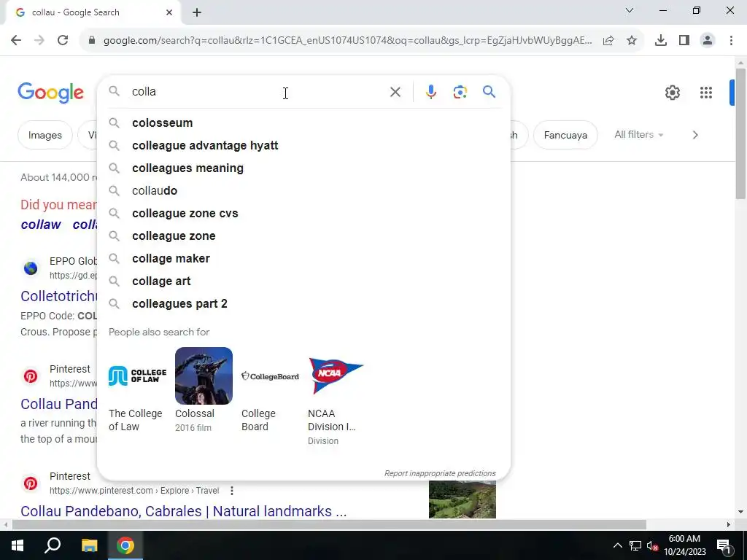Click the horizontal page scrollbar thumb
Viewport: 747px width, 560px height.
329,524
